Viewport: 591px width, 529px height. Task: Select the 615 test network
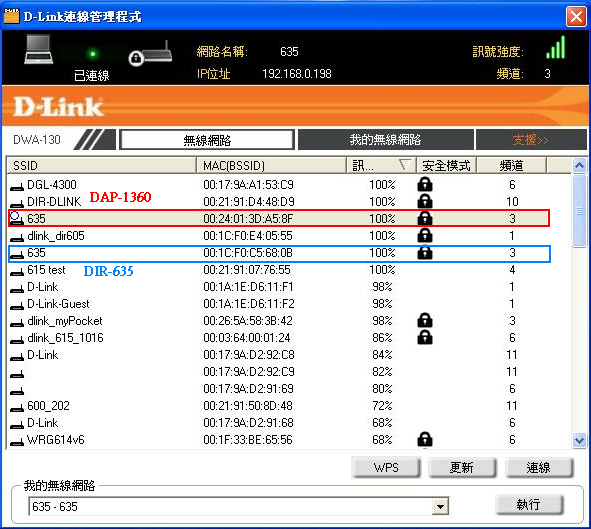[279, 270]
